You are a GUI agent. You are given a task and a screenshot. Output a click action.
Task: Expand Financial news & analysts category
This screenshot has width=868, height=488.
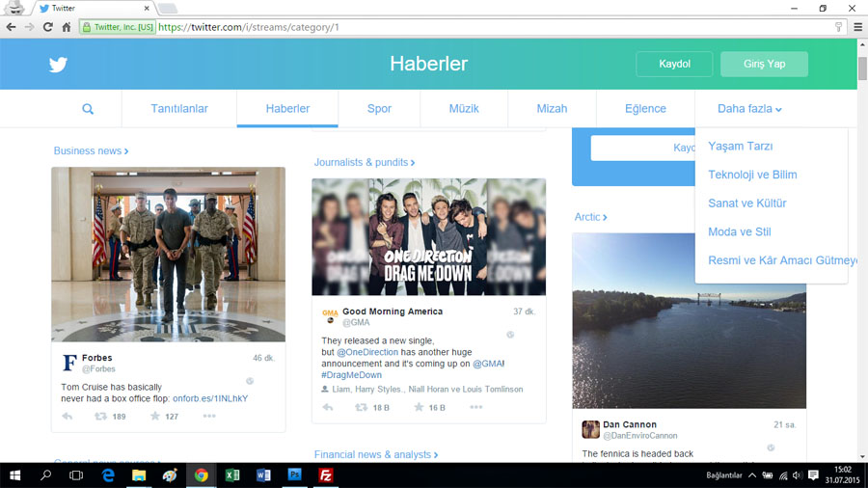[x=376, y=454]
